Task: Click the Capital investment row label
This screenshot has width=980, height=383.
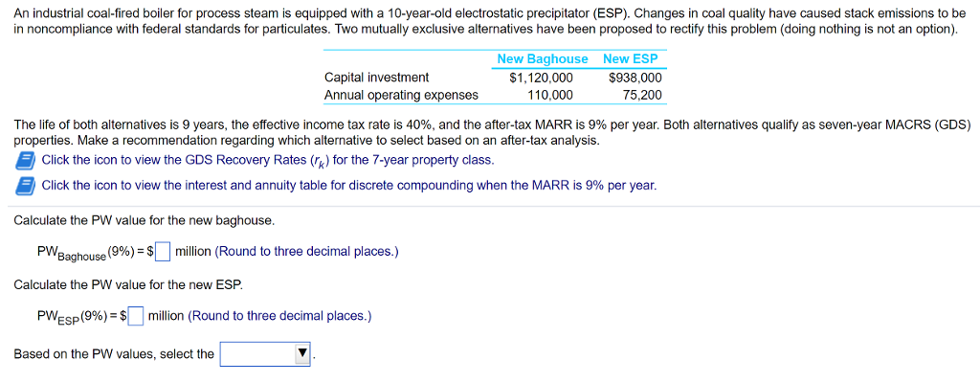Action: (376, 78)
